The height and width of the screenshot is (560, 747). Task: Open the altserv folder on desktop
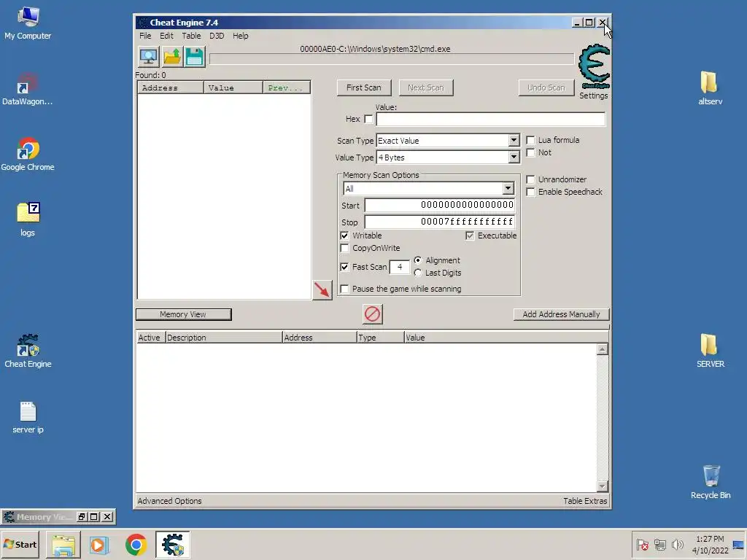coord(710,88)
